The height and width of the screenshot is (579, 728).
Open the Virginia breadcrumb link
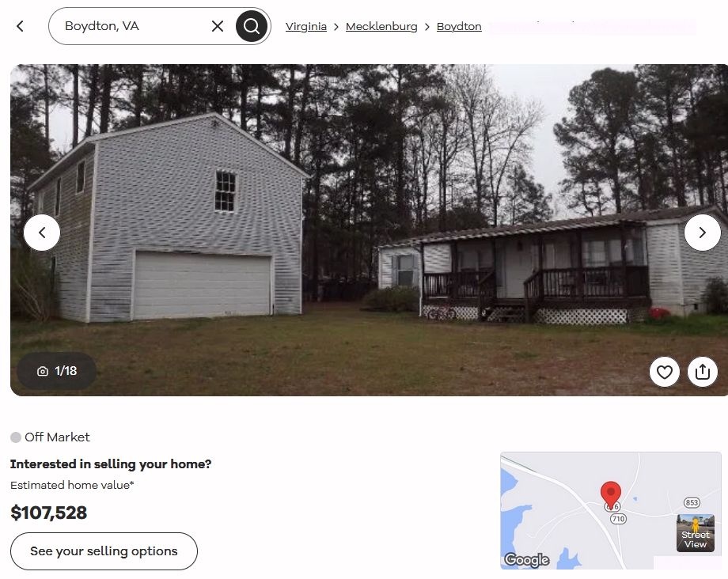coord(306,26)
